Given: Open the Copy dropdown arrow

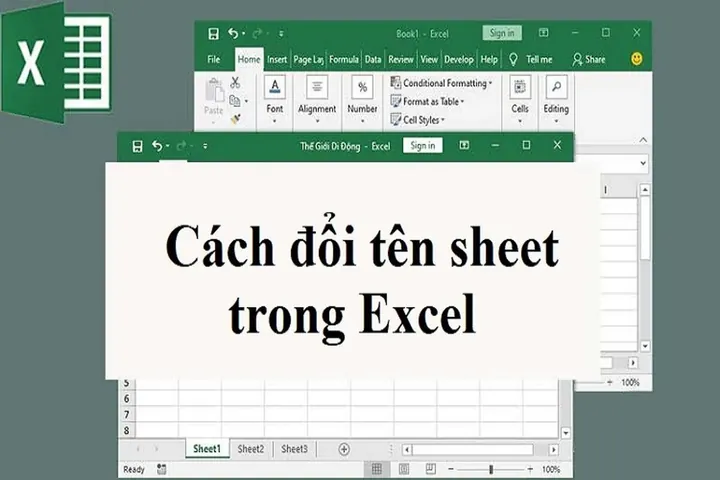Looking at the screenshot, I should pyautogui.click(x=247, y=101).
